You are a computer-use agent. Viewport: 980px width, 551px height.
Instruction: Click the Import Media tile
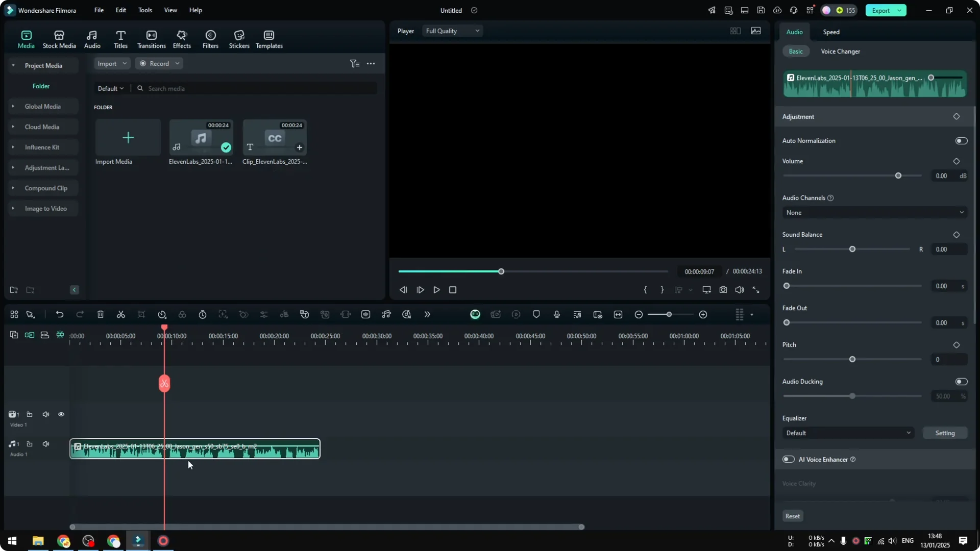coord(128,138)
